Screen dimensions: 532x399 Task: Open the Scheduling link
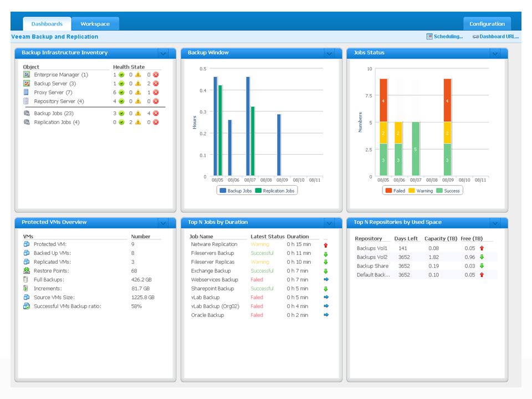tap(445, 37)
